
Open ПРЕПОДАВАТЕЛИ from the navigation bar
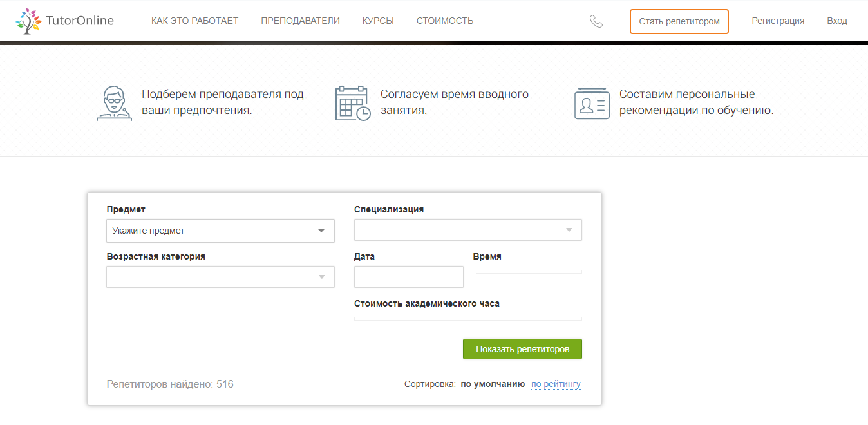click(x=300, y=20)
